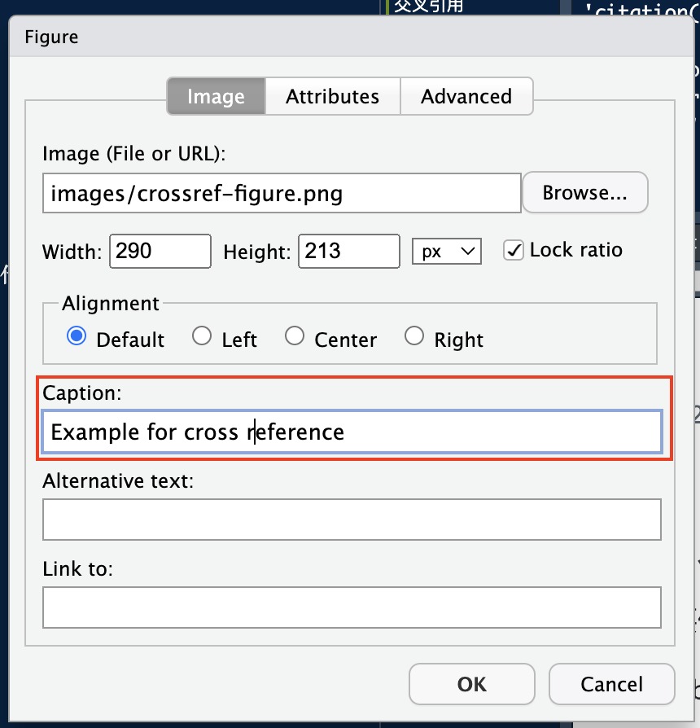Pick Right alignment option
700x728 pixels.
click(414, 336)
